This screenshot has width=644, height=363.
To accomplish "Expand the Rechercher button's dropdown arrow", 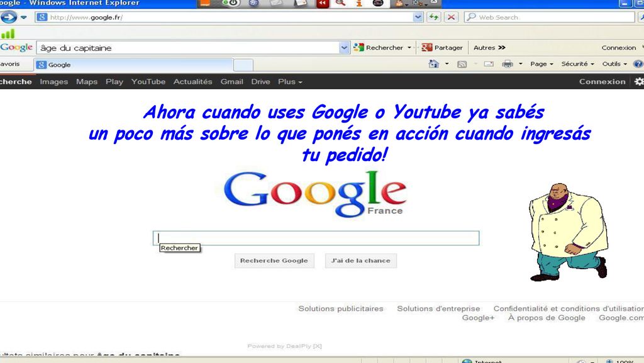I will coord(409,48).
